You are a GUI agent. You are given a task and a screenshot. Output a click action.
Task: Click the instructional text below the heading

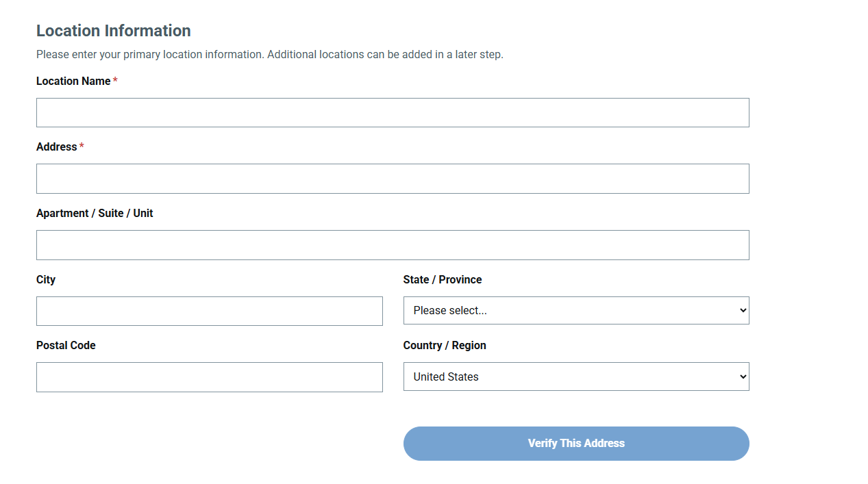click(x=269, y=54)
